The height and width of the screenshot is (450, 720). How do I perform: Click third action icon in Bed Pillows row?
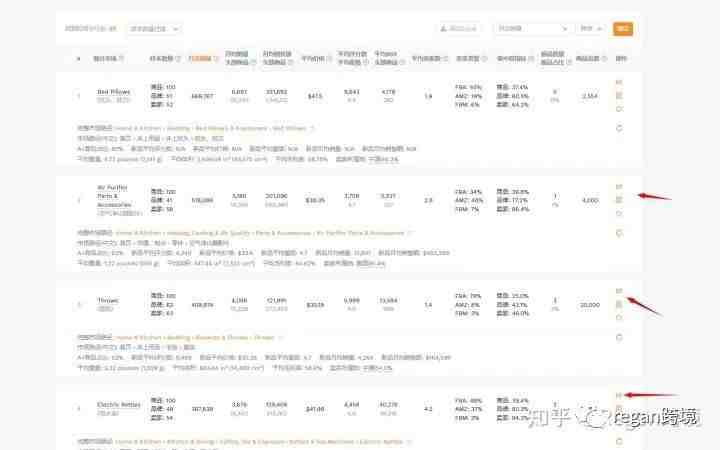619,109
